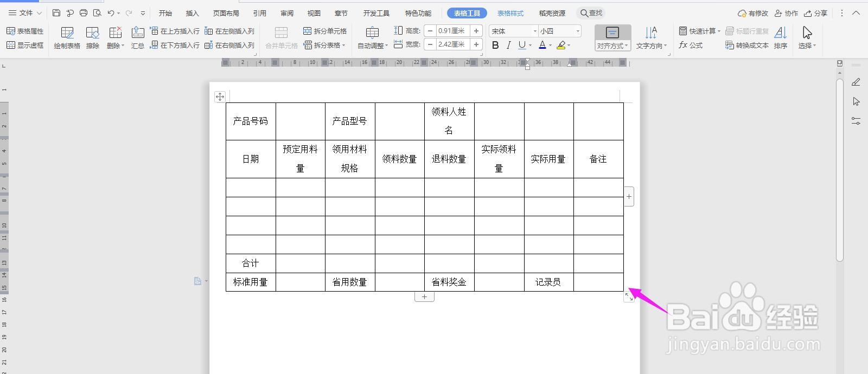
Task: Select the Eraser tool (擦除)
Action: tap(93, 38)
